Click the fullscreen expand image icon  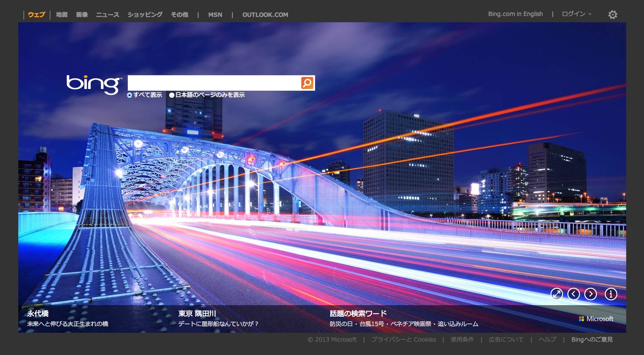click(557, 294)
